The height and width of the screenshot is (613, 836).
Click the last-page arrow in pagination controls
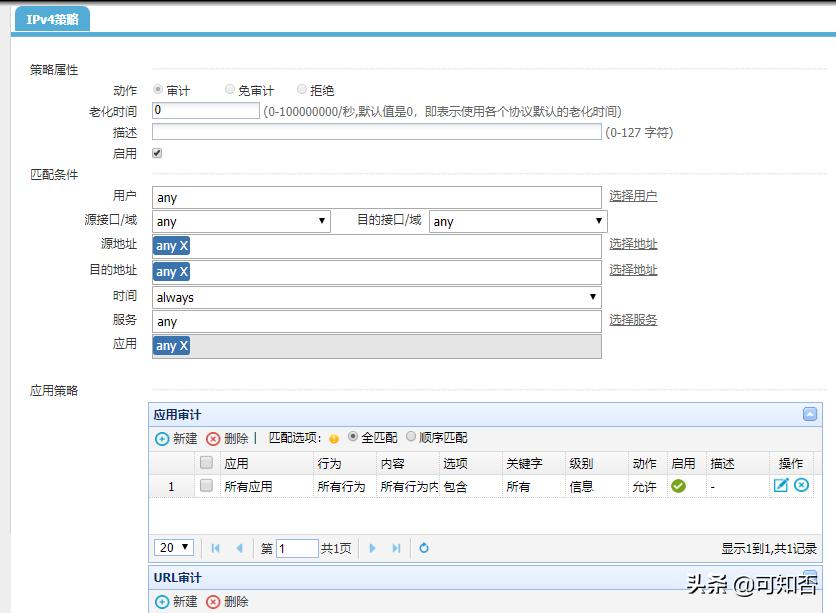394,545
